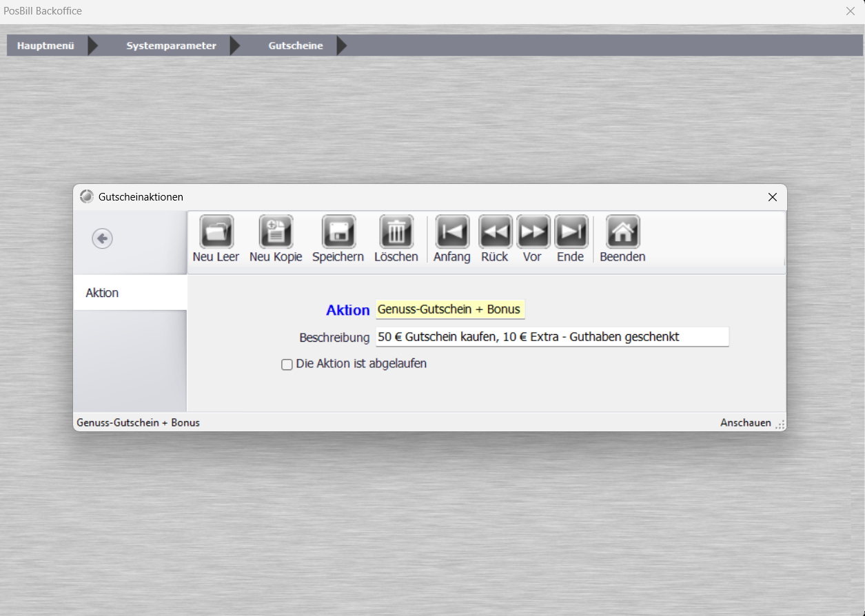
Task: Advance to next record with Vor icon
Action: coord(533,232)
